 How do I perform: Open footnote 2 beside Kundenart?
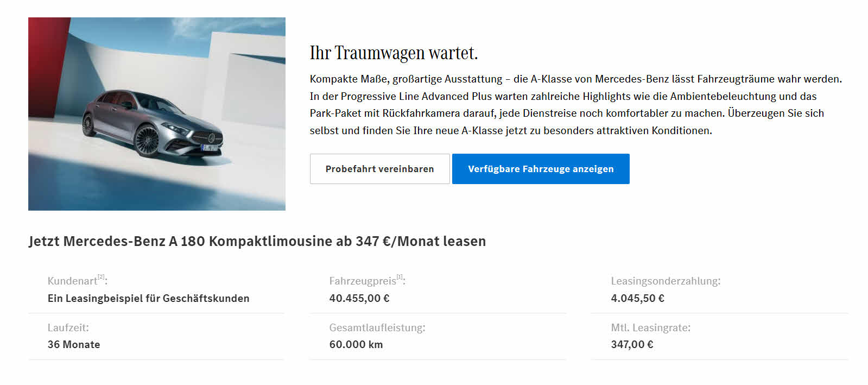click(x=101, y=277)
